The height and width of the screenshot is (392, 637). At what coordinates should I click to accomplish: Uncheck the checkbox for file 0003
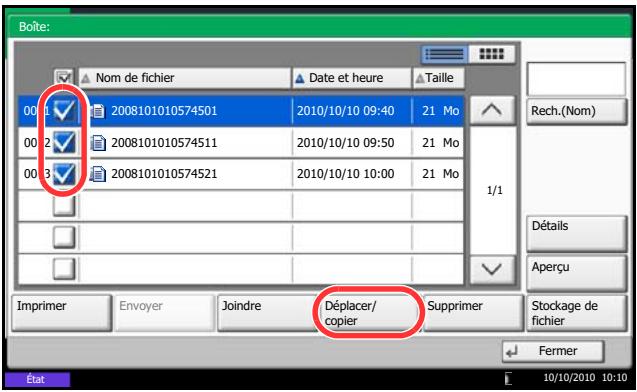(64, 174)
